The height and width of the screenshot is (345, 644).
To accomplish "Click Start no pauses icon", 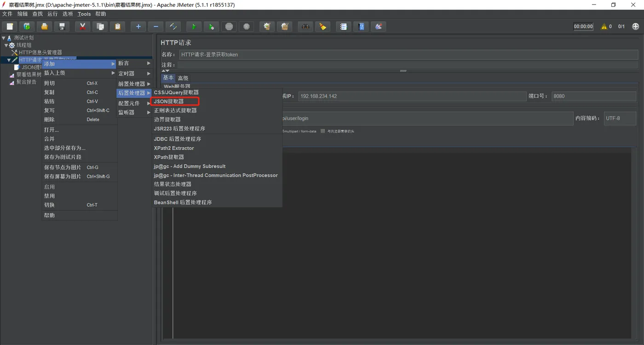I will pos(211,27).
